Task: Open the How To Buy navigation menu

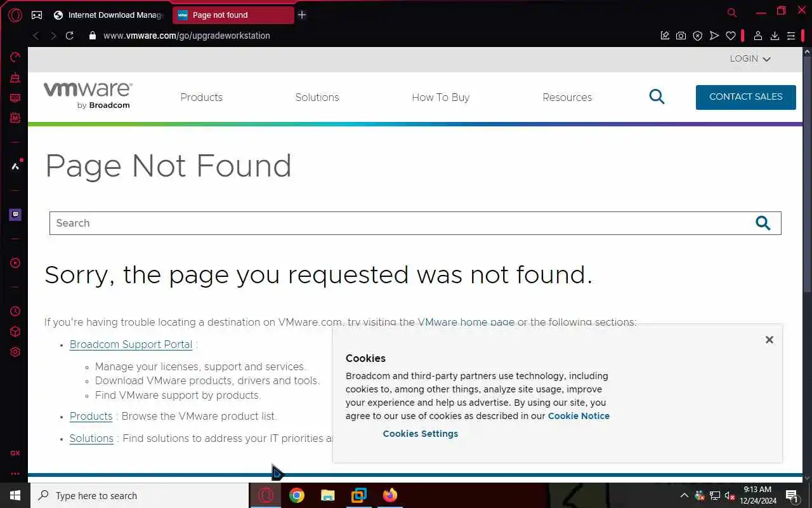Action: (x=441, y=97)
